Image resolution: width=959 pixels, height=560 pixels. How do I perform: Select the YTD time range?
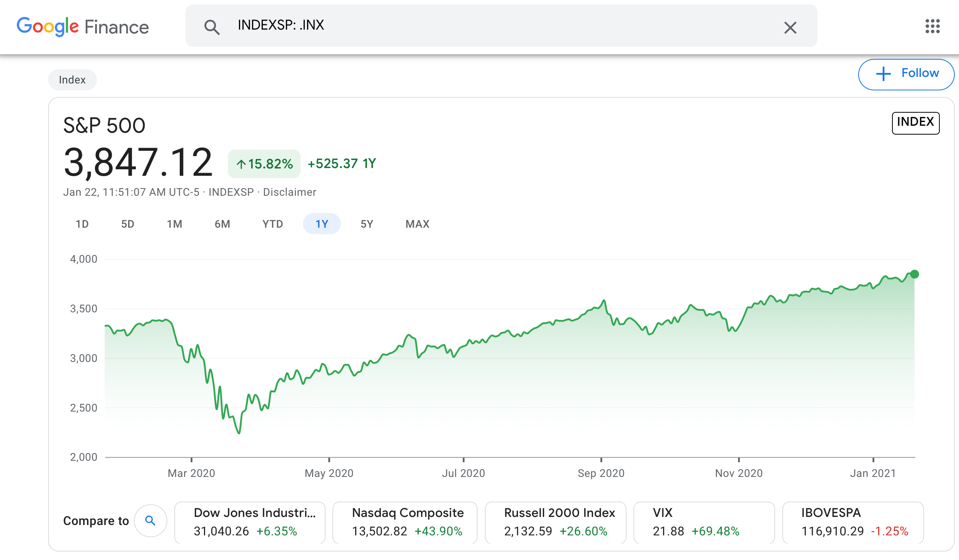(x=272, y=224)
